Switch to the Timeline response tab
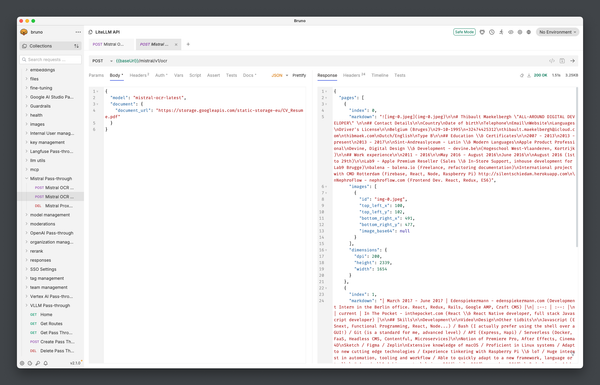This screenshot has width=600, height=385. click(x=380, y=75)
